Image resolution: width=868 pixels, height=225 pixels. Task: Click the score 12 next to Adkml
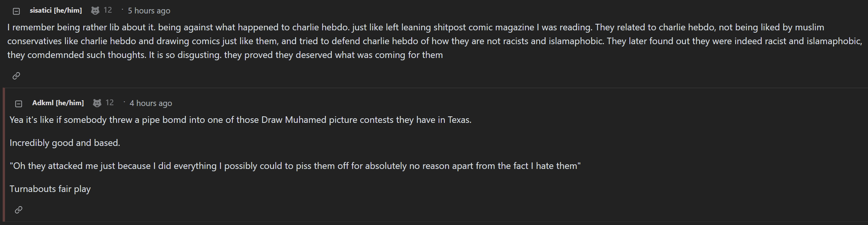coord(110,103)
